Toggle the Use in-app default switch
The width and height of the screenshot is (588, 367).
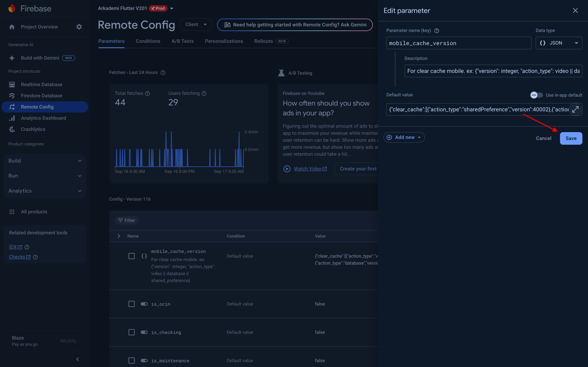(x=536, y=95)
